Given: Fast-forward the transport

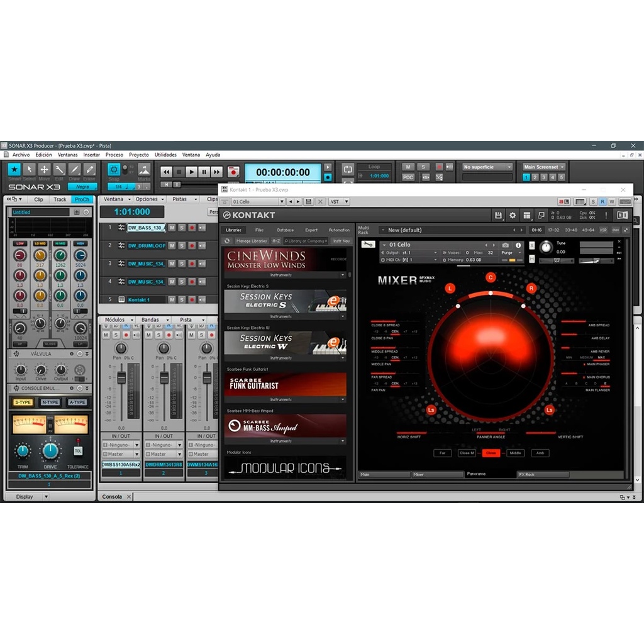Looking at the screenshot, I should click(x=217, y=172).
